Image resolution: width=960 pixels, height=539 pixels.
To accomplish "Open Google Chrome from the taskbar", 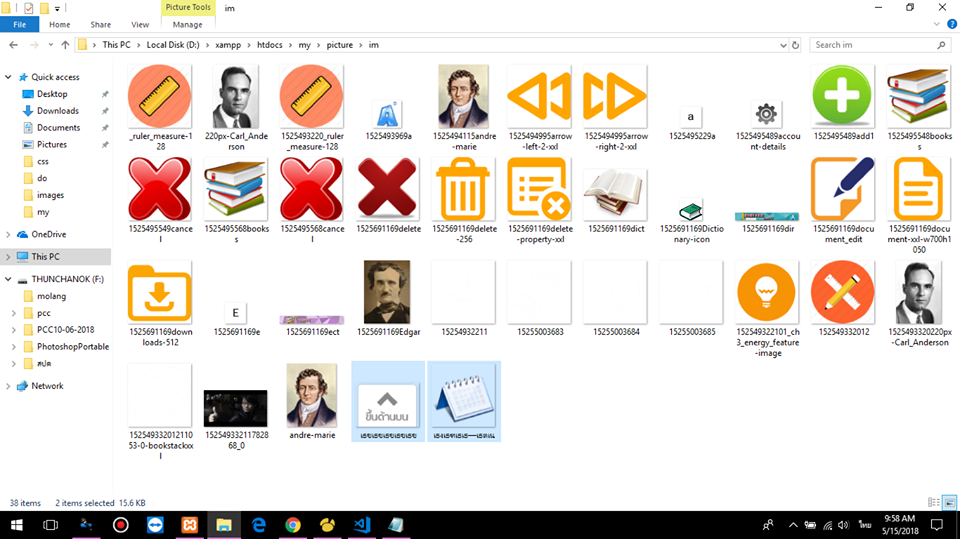I will pyautogui.click(x=293, y=525).
